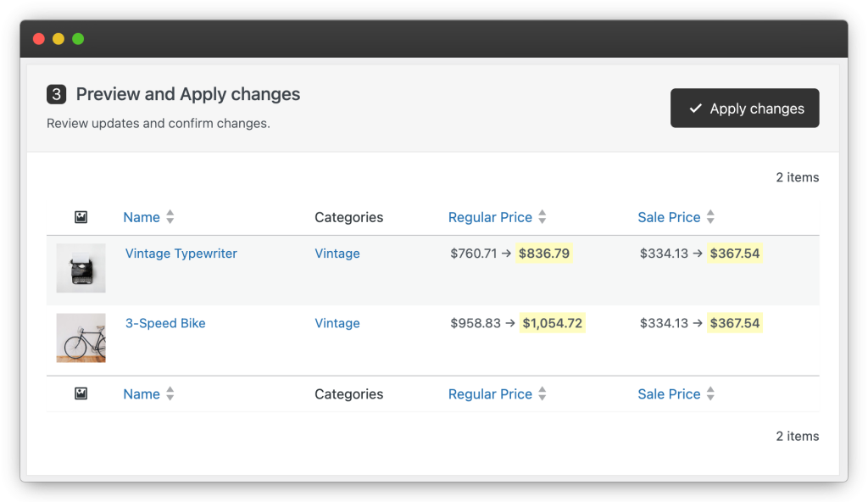Sort by Name in the header row
868x502 pixels.
tap(142, 217)
